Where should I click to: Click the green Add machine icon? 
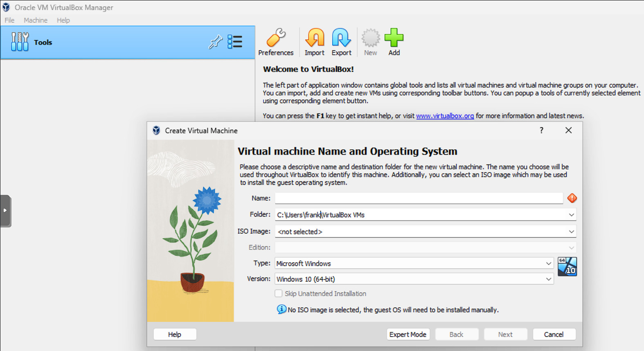coord(394,42)
